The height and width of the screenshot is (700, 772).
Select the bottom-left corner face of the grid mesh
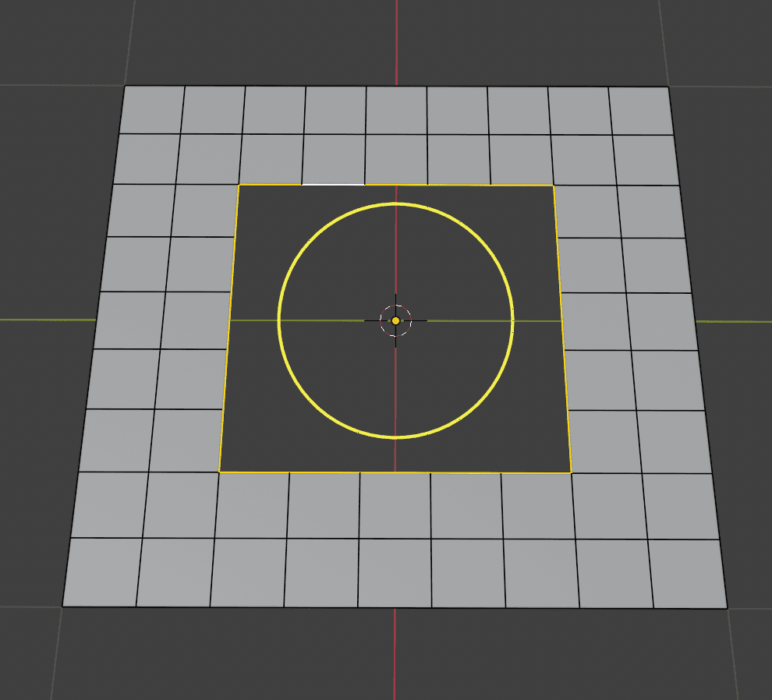pyautogui.click(x=102, y=572)
